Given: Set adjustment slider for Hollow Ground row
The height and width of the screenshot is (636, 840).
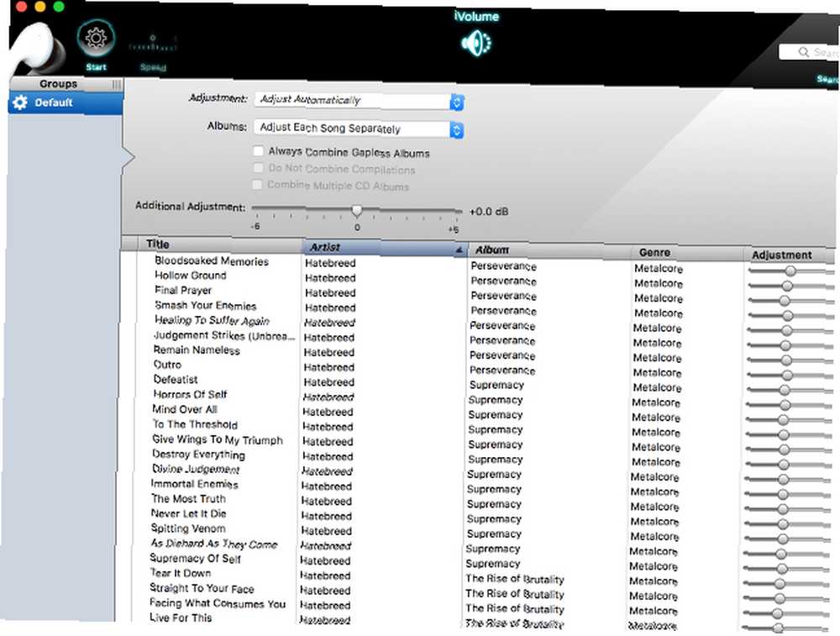Looking at the screenshot, I should 791,286.
